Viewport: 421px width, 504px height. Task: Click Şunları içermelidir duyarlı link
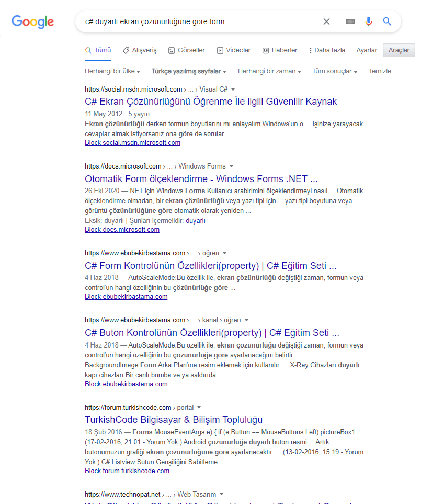coord(196,221)
